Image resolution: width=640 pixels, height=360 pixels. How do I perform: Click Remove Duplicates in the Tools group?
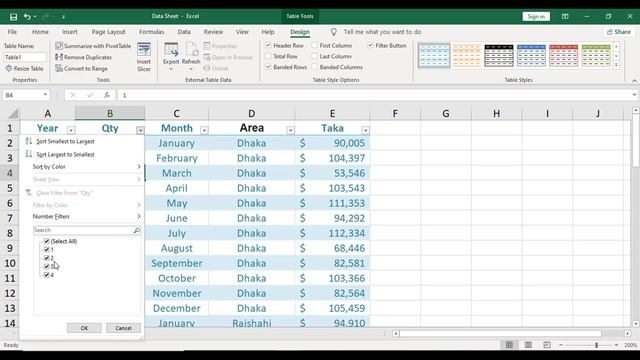(83, 57)
